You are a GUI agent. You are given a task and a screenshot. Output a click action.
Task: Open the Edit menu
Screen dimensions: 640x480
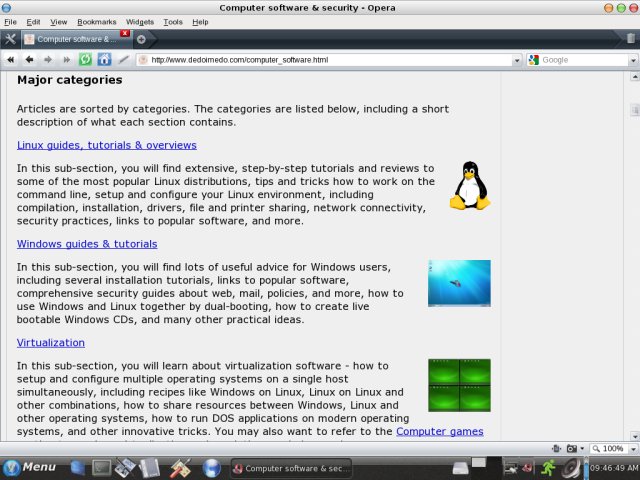click(33, 22)
